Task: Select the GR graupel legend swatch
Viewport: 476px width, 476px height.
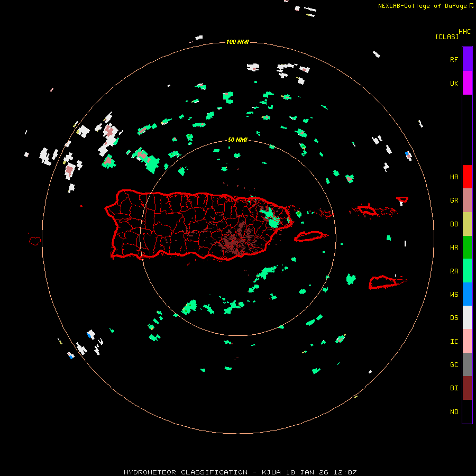Action: (x=467, y=200)
